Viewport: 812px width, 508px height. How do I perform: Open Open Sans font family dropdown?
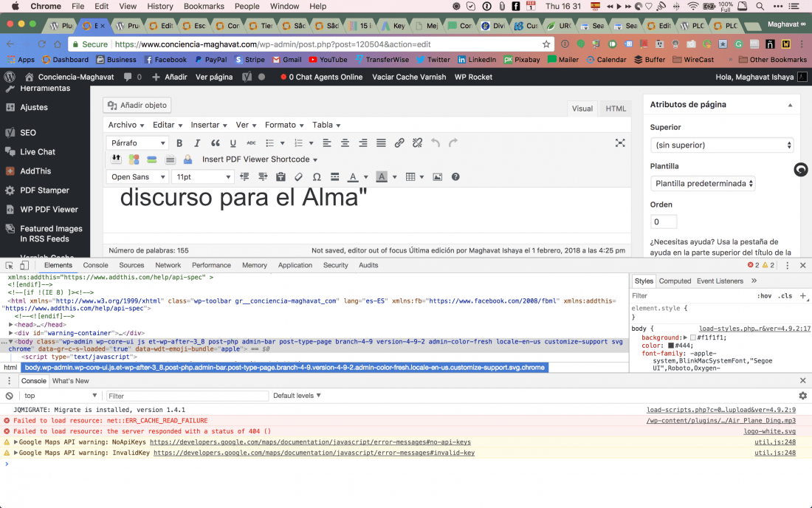(137, 177)
